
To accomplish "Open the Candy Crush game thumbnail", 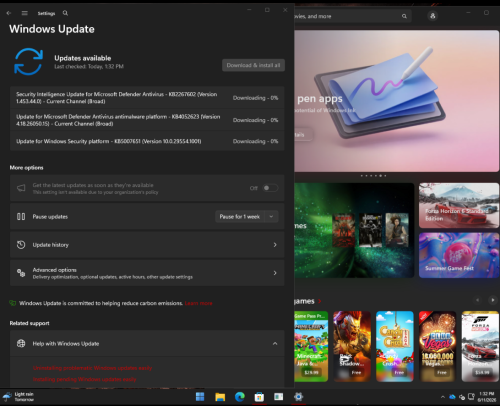I will click(395, 346).
